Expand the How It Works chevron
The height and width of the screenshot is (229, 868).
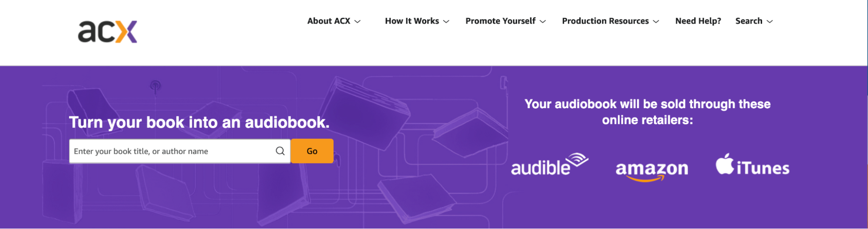pos(446,21)
